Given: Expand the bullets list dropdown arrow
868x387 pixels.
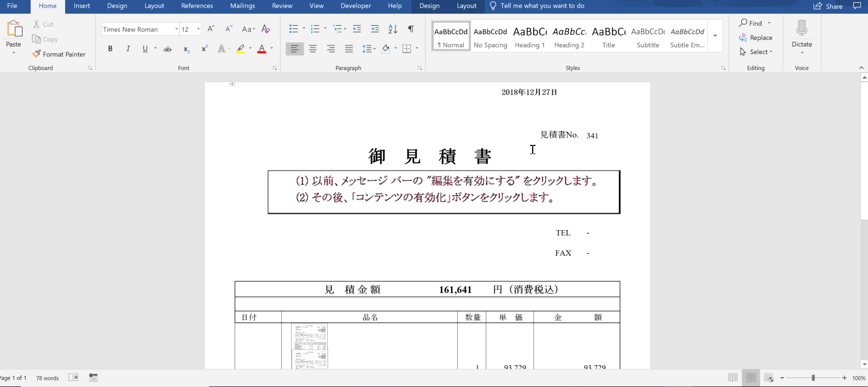Looking at the screenshot, I should [x=304, y=28].
